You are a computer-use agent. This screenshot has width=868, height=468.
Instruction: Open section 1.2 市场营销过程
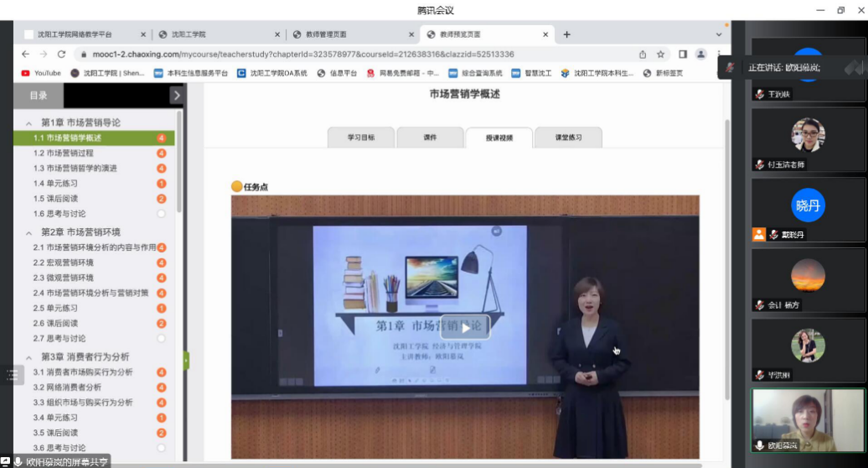coord(64,153)
